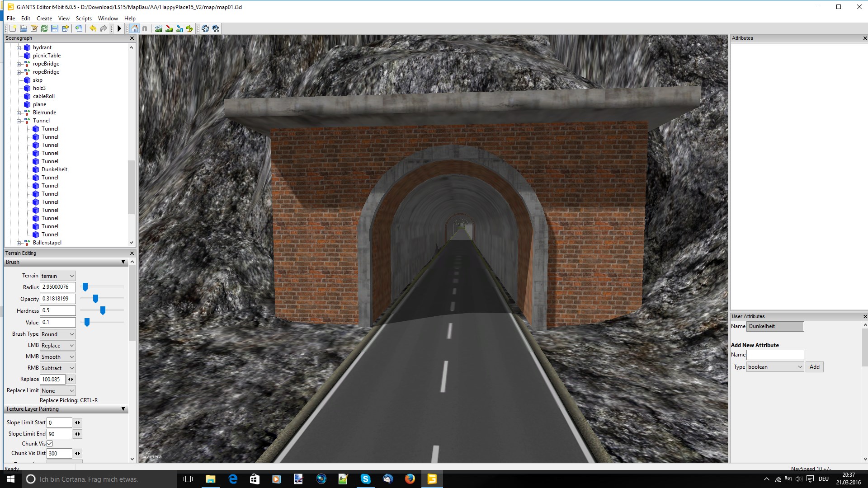
Task: Open the Brush Type dropdown
Action: [58, 334]
